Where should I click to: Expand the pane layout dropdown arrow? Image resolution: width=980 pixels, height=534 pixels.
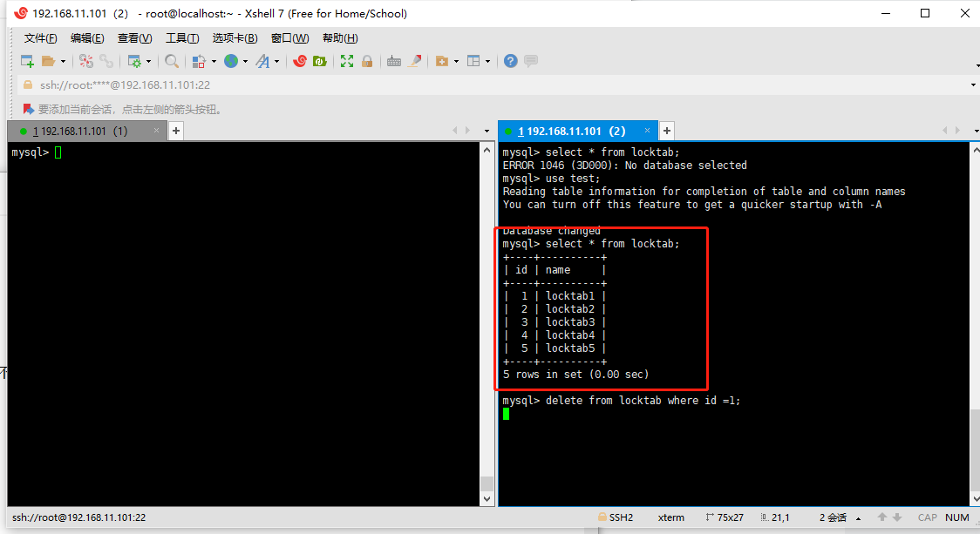point(487,61)
